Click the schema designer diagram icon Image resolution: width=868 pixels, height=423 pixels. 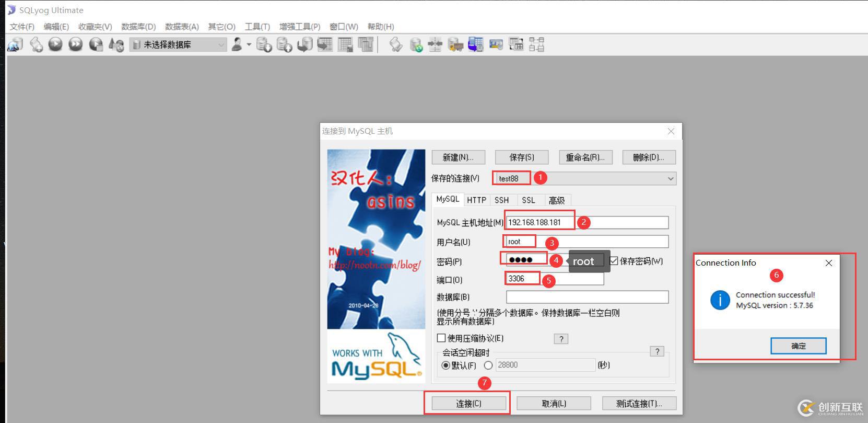(536, 45)
